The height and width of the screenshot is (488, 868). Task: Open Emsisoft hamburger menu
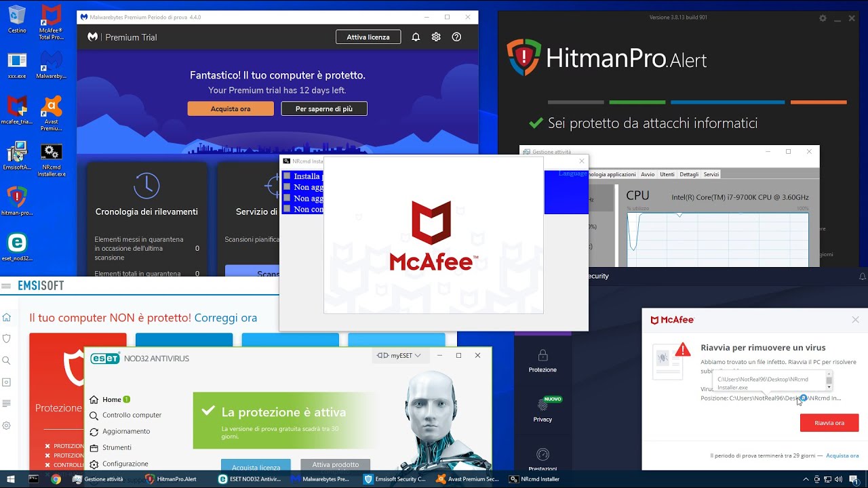click(6, 286)
